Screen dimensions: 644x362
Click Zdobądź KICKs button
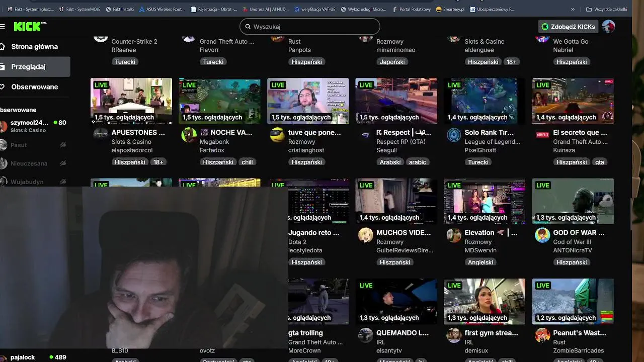568,27
